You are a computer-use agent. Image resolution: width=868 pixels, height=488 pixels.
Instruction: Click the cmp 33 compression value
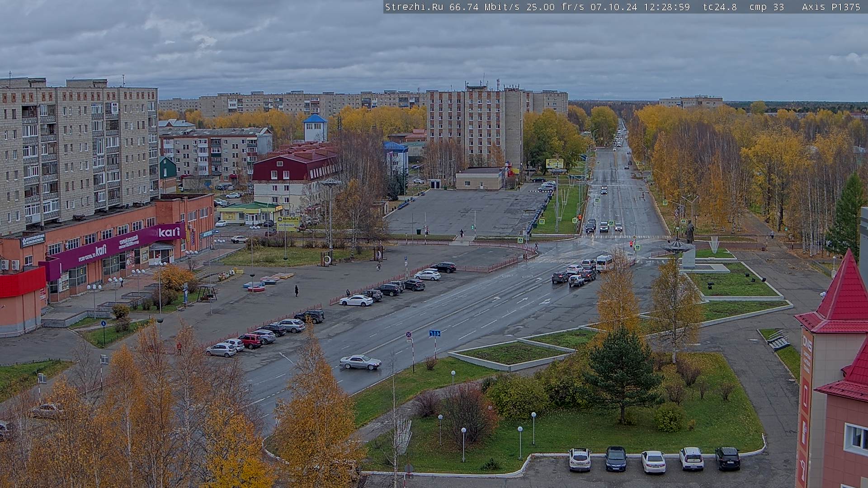(766, 7)
